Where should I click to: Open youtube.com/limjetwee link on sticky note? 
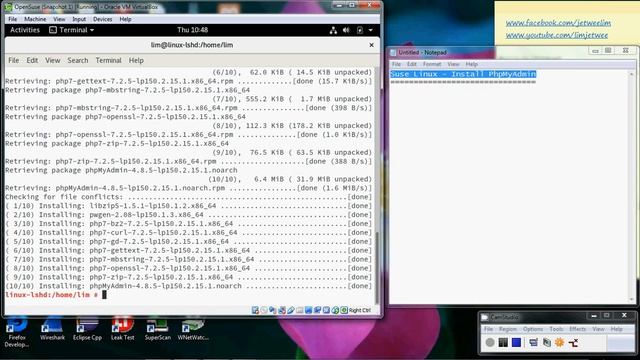[557, 35]
